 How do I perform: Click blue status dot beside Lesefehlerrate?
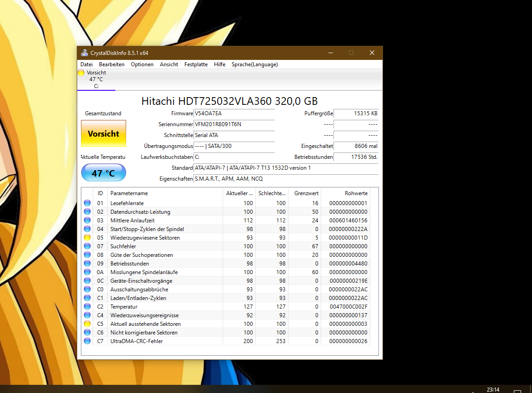(x=87, y=203)
